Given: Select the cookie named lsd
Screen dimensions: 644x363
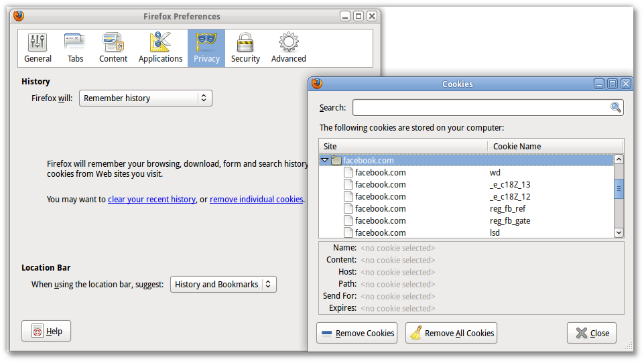Looking at the screenshot, I should click(466, 232).
